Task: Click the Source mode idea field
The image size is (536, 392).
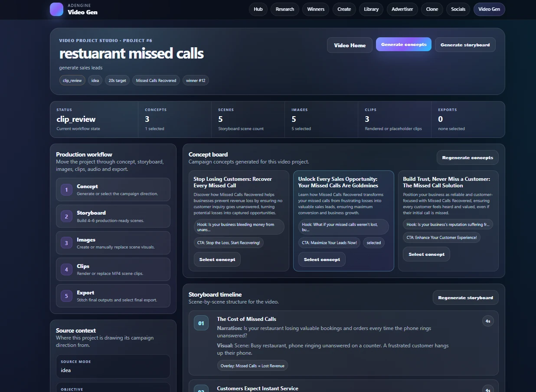Action: (113, 366)
